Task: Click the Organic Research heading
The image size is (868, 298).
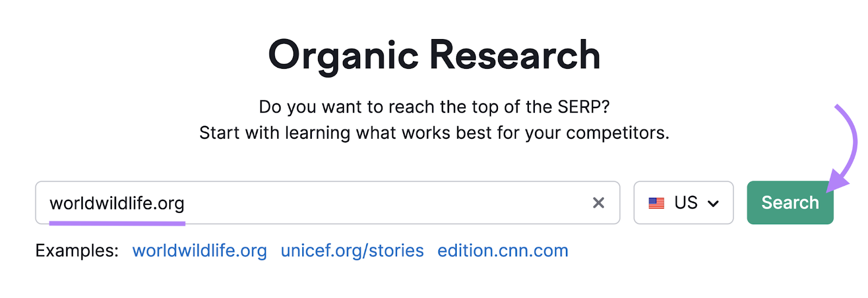Action: 434,55
